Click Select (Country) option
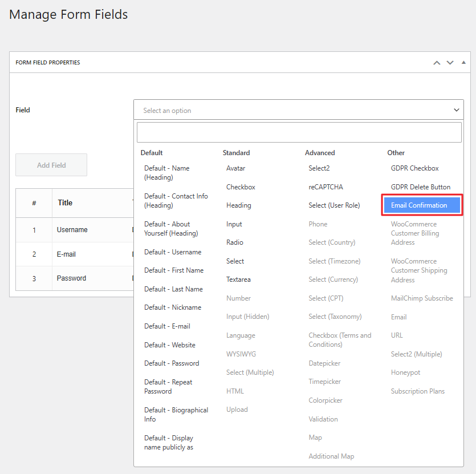Image resolution: width=476 pixels, height=474 pixels. point(332,242)
